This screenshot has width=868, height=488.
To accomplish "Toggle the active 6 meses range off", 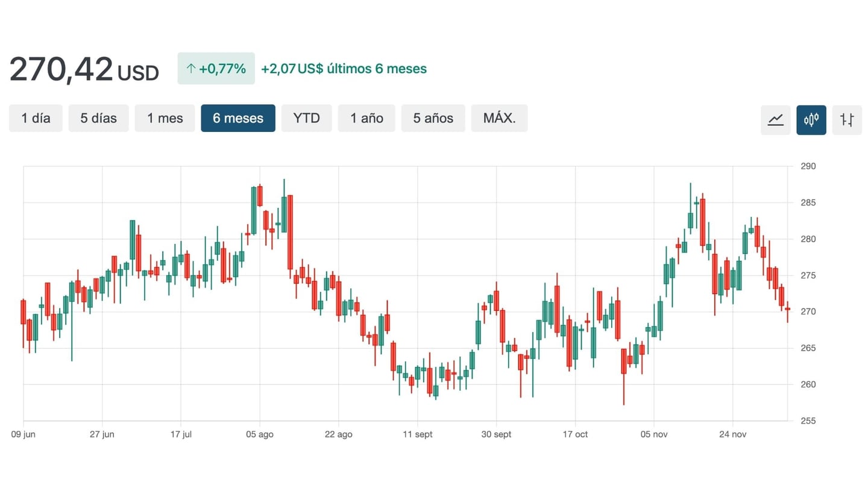I will pyautogui.click(x=238, y=118).
